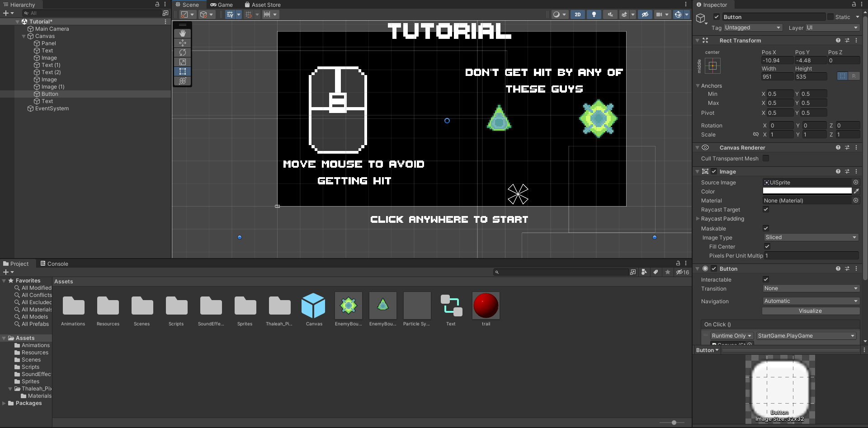Search by type in Project window
Viewport: 868px width, 428px height.
(644, 272)
